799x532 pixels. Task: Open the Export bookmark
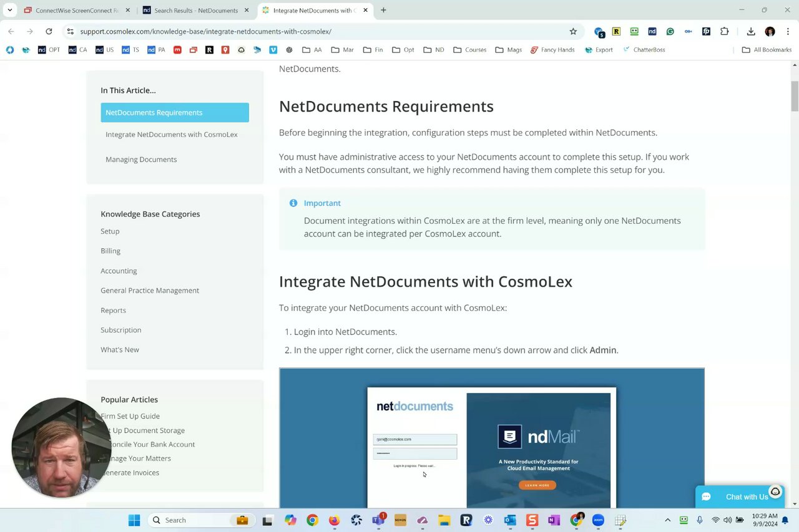tap(599, 50)
